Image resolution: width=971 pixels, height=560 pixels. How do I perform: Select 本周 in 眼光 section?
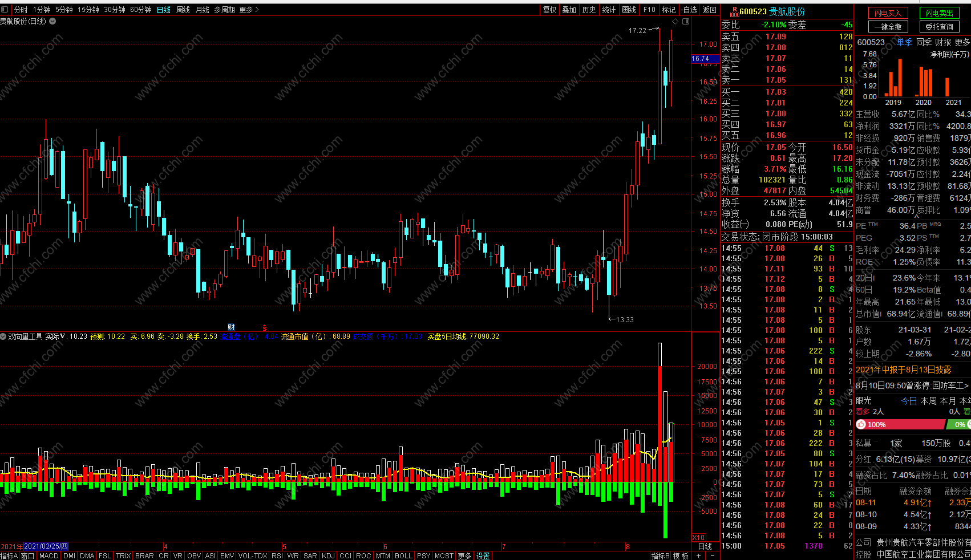[x=928, y=401]
